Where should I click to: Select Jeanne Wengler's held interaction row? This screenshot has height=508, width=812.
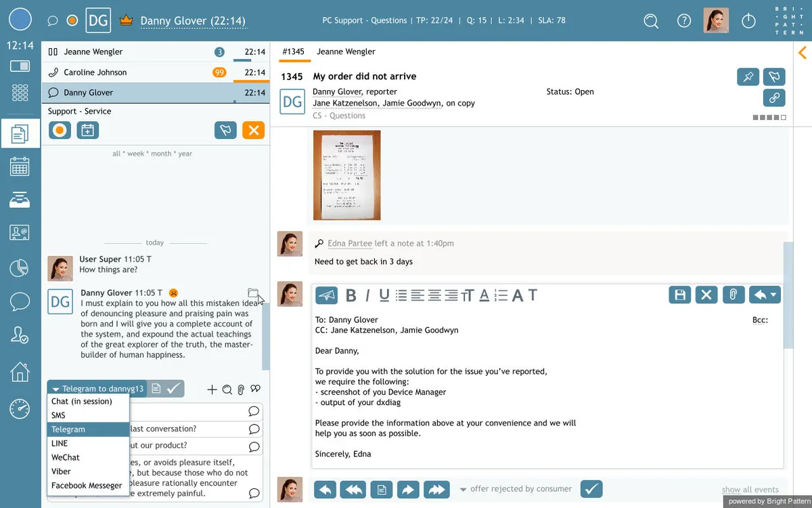click(156, 52)
